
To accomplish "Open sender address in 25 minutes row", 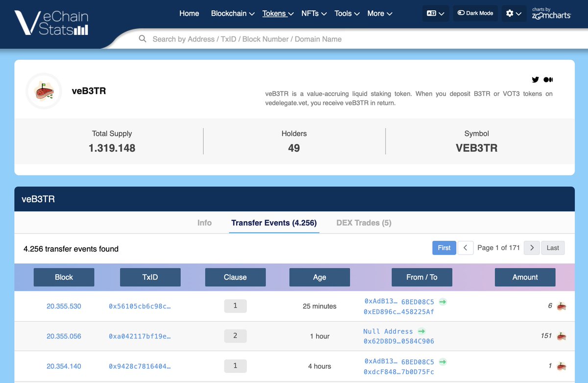I will [x=399, y=302].
